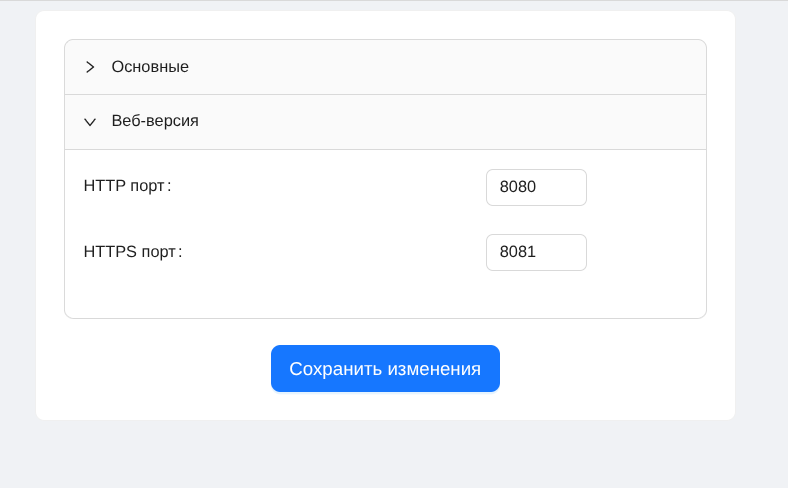This screenshot has width=788, height=488.
Task: Place cursor on the 8081 value
Action: pyautogui.click(x=518, y=252)
